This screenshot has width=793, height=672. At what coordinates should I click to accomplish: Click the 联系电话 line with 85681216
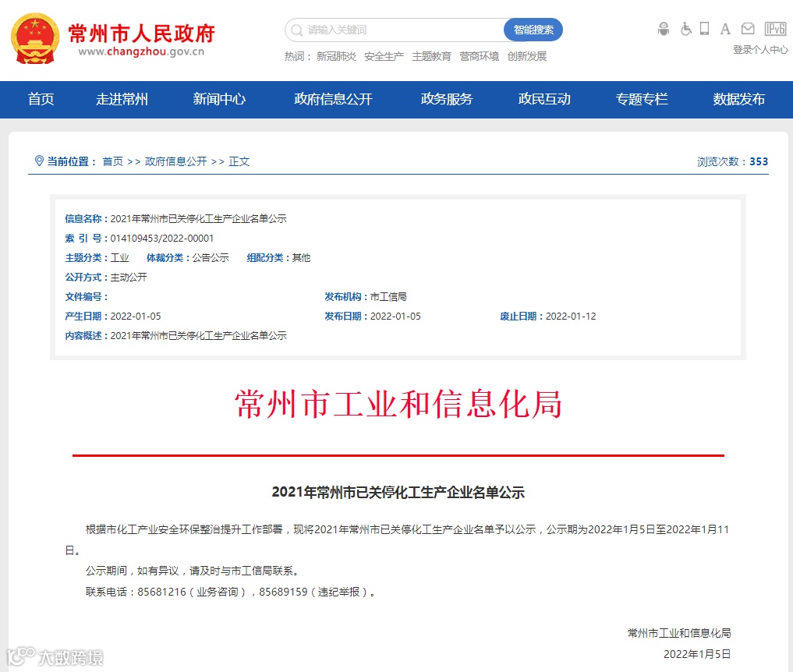pos(231,592)
